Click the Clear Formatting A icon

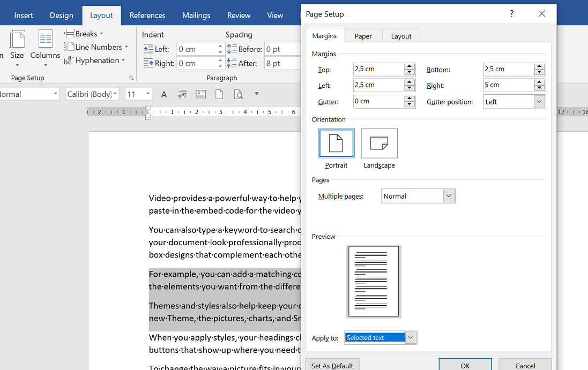pos(164,94)
